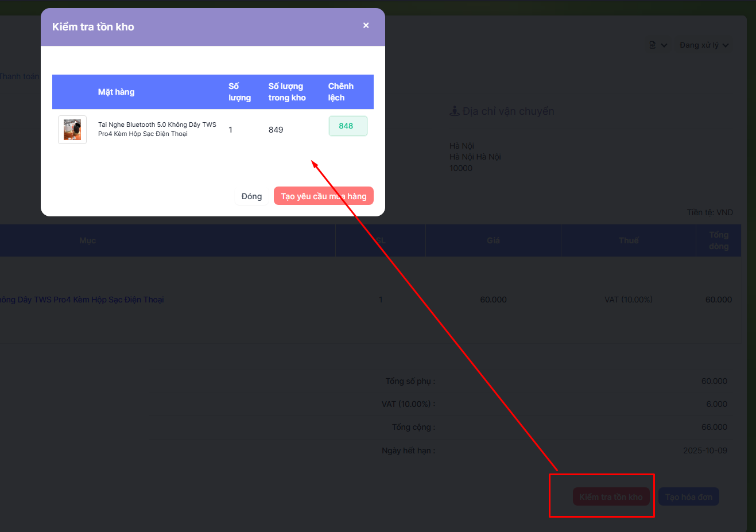Expand the chevron beside the PDF icon
756x532 pixels.
[664, 45]
